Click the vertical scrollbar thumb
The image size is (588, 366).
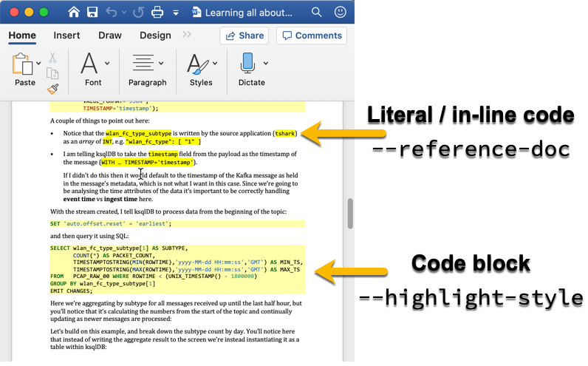(x=350, y=214)
